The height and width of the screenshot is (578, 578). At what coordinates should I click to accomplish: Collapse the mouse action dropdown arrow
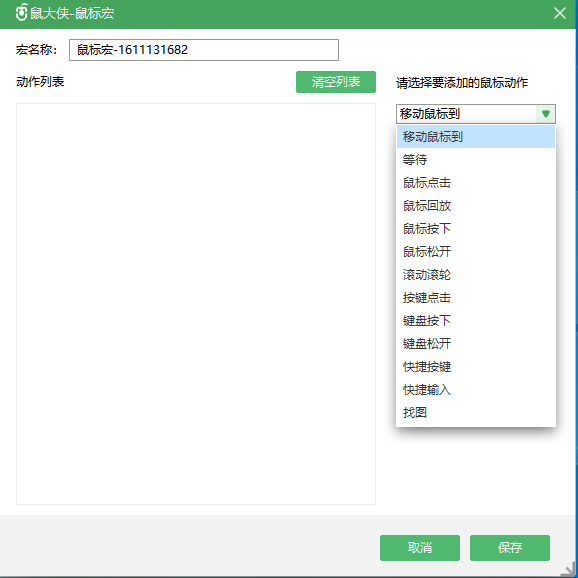[x=546, y=114]
